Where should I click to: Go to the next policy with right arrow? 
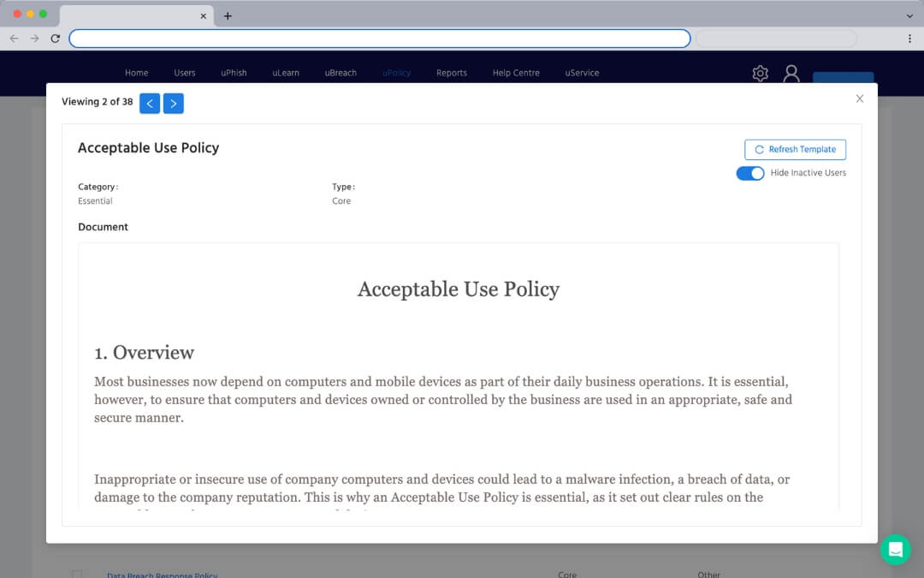click(173, 104)
